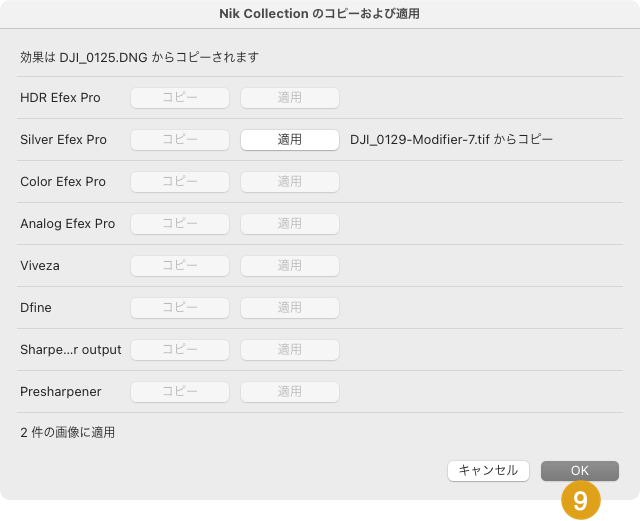
Task: Click the コピー button for HDR Efex Pro
Action: [180, 98]
